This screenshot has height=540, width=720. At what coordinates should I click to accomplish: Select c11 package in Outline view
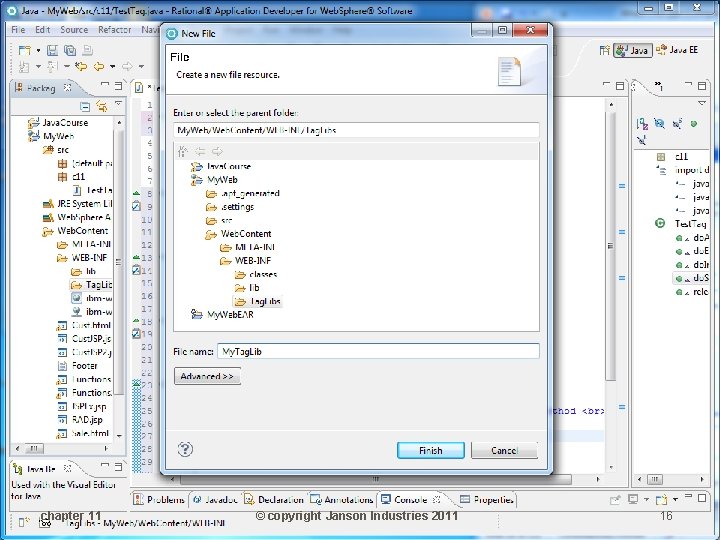(673, 157)
